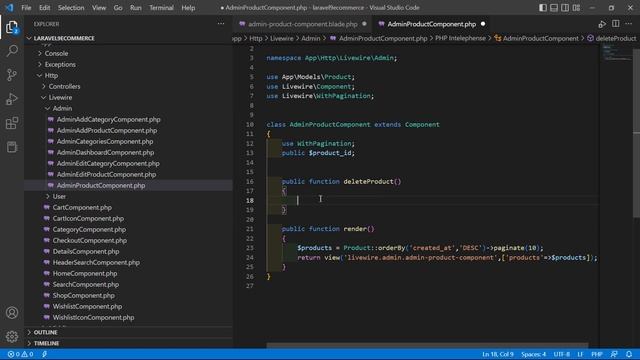This screenshot has width=640, height=360.
Task: Open AdminCategoriesComponent.php file
Action: pyautogui.click(x=104, y=142)
